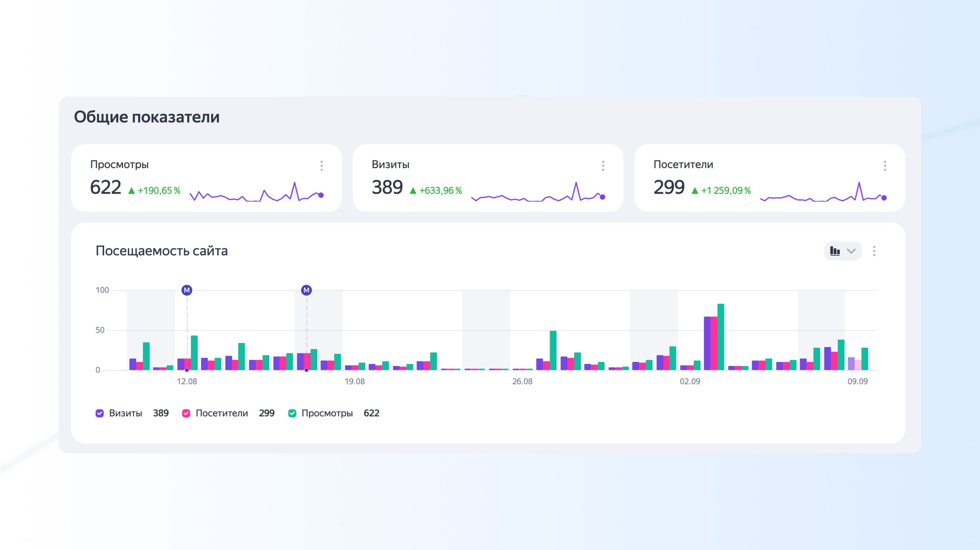Click the +190,65 % growth indicator
This screenshot has height=550, width=980.
154,190
